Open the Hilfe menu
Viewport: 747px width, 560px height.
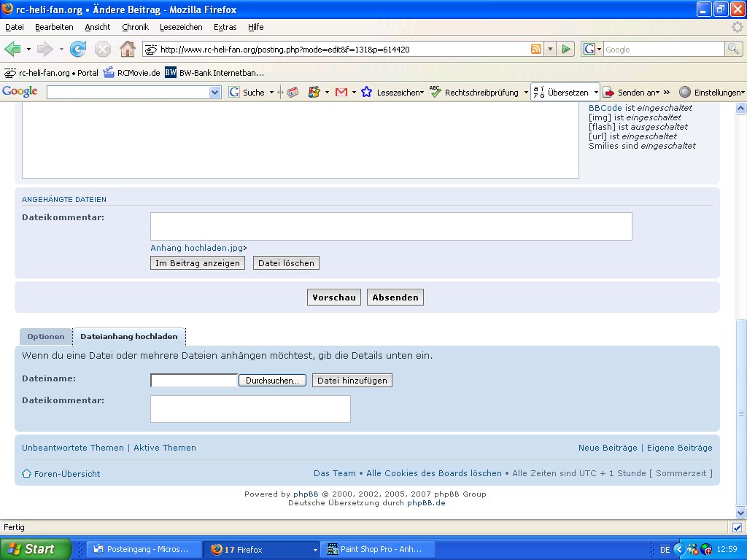[x=256, y=27]
